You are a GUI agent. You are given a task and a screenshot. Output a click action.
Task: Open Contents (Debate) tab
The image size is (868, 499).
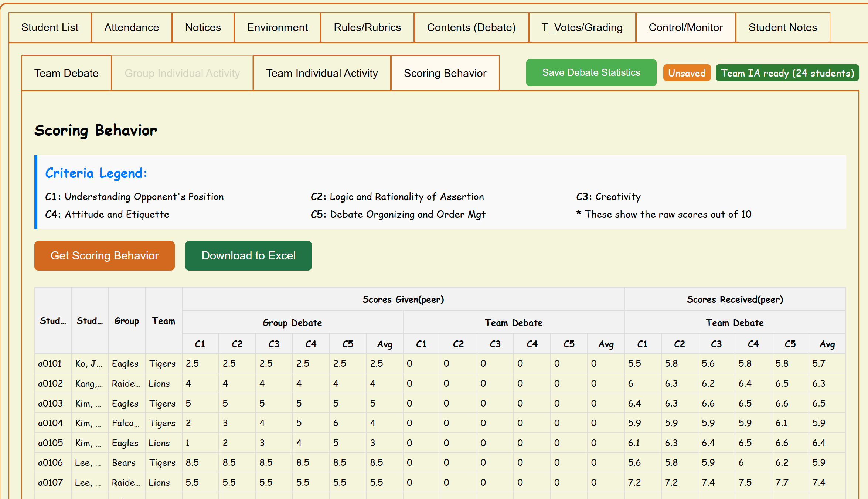(x=471, y=27)
